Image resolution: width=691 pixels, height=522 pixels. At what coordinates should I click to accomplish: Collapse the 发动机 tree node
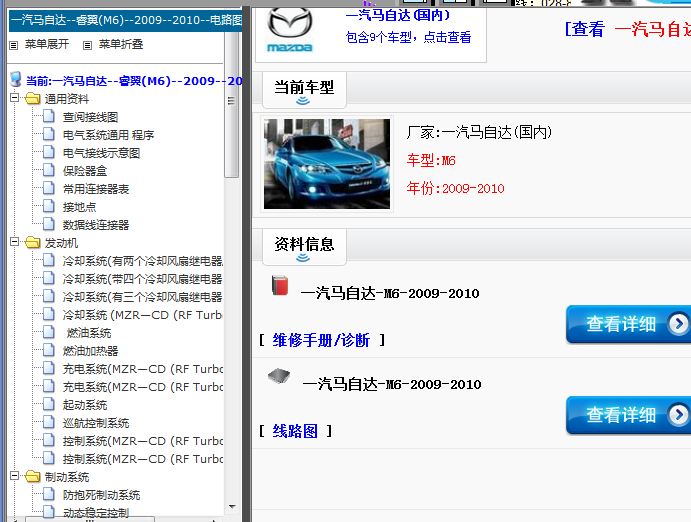(15, 241)
